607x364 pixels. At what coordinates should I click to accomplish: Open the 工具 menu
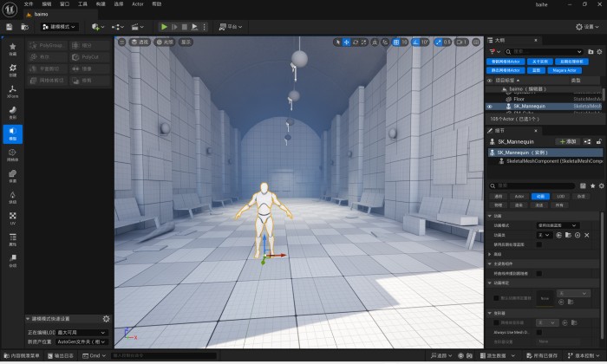point(82,3)
